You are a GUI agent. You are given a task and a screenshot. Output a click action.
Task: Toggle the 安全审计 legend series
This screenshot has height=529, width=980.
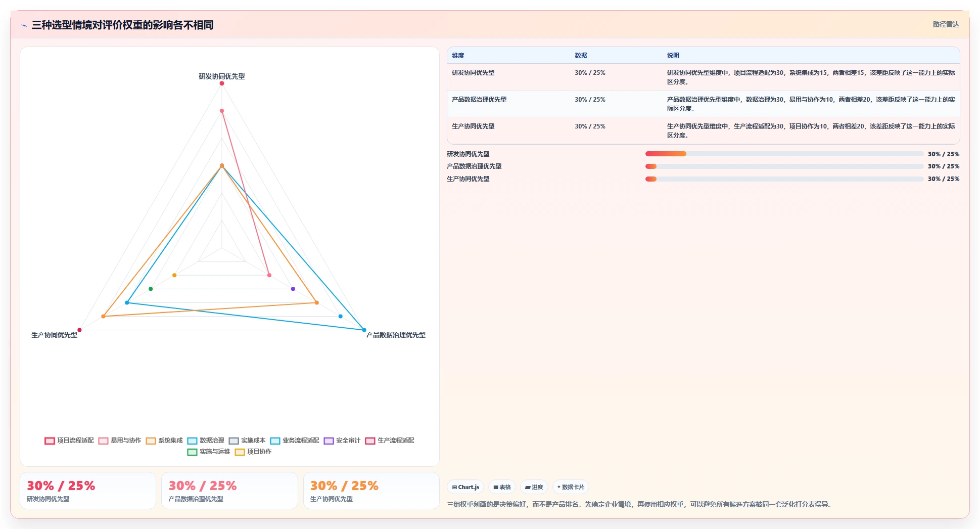point(342,440)
